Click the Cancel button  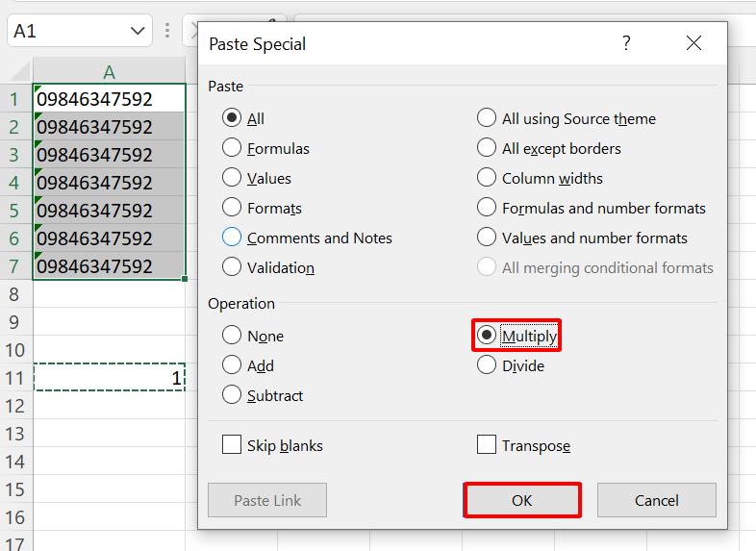click(x=656, y=500)
